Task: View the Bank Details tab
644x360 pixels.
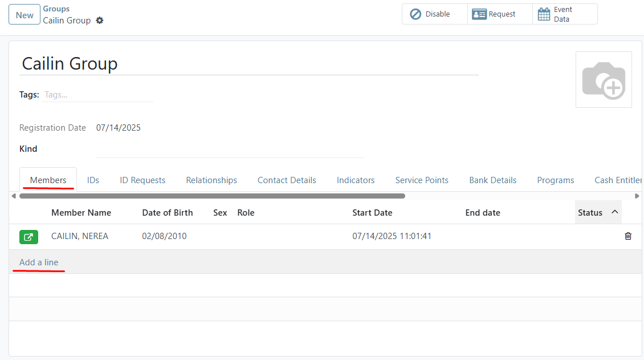Action: (x=492, y=180)
